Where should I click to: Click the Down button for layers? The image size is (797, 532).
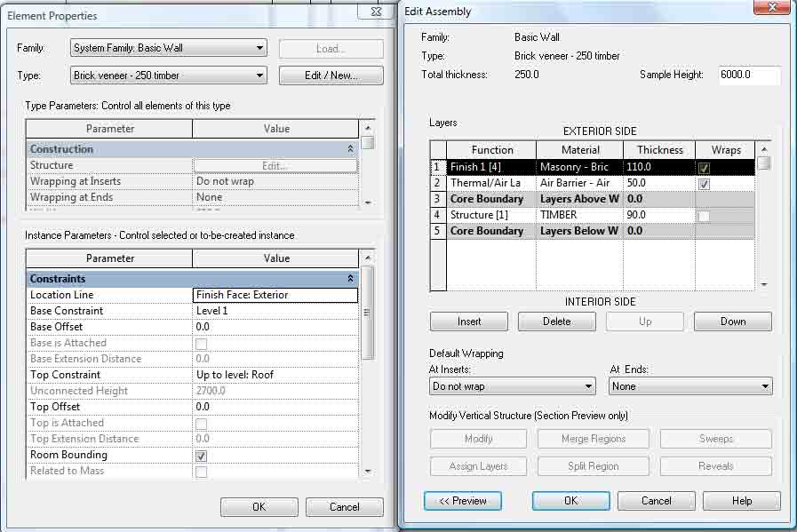(x=732, y=322)
